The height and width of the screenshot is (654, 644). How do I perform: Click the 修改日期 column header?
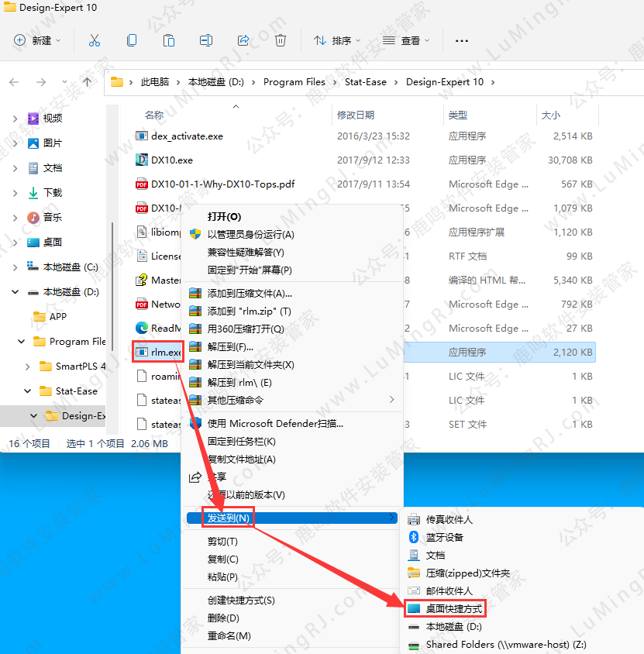(x=356, y=115)
